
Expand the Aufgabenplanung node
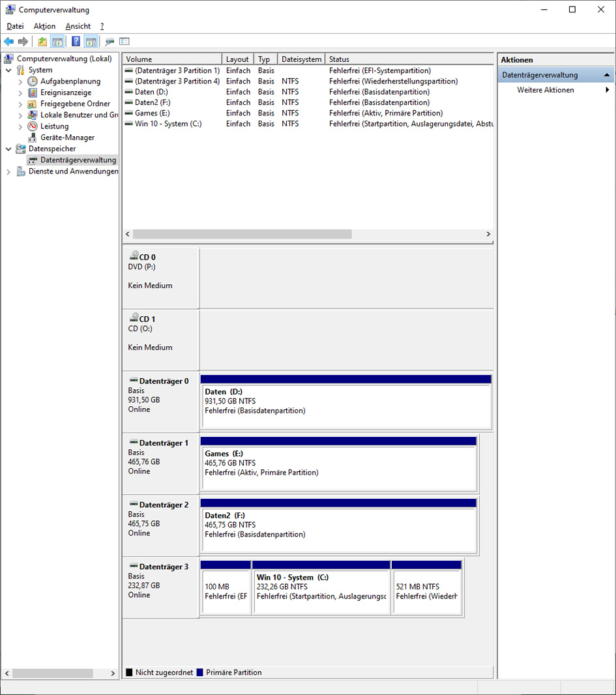20,81
